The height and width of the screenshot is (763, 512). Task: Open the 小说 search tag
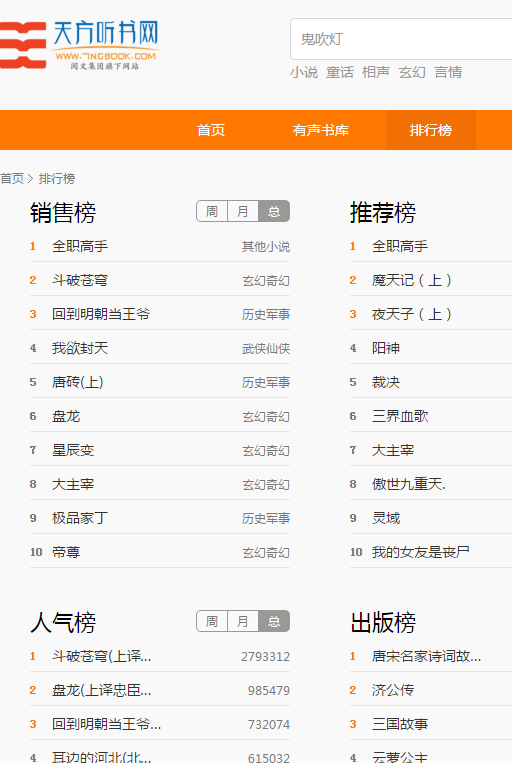point(304,73)
